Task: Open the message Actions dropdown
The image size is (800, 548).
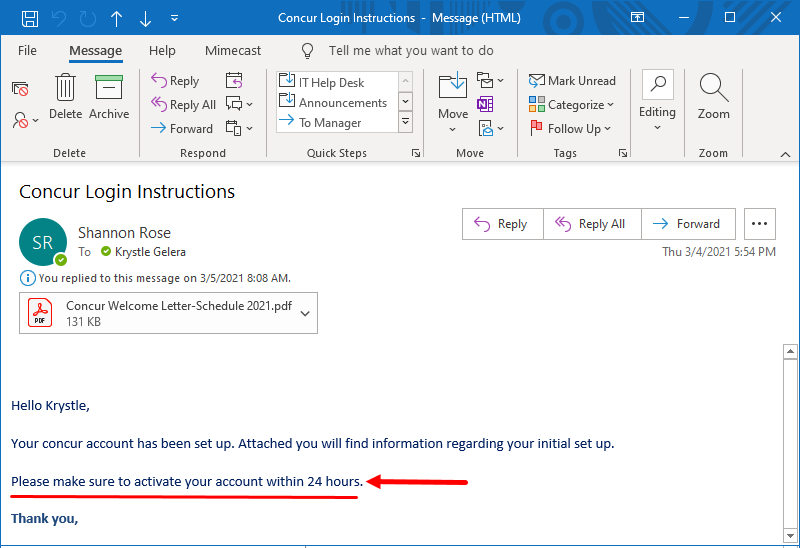Action: [x=490, y=129]
